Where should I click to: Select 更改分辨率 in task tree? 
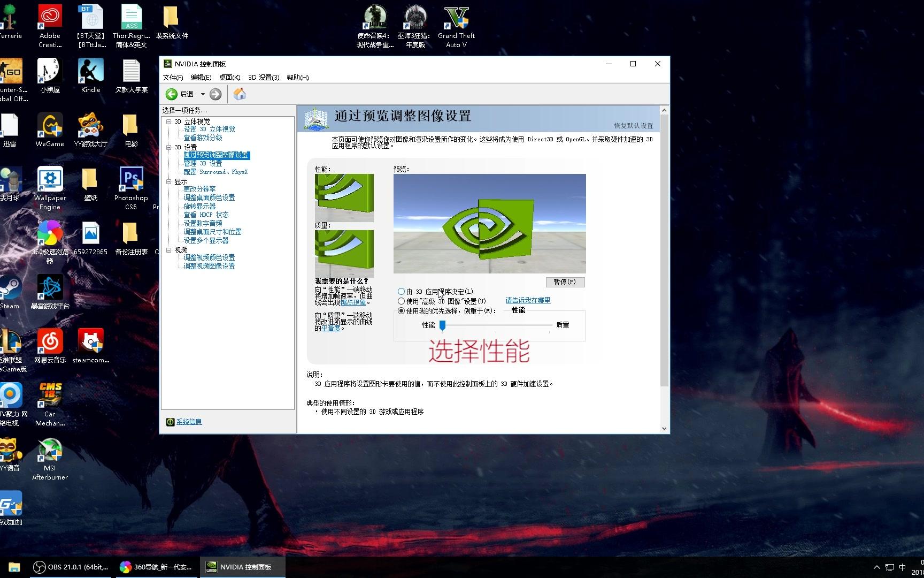(200, 189)
